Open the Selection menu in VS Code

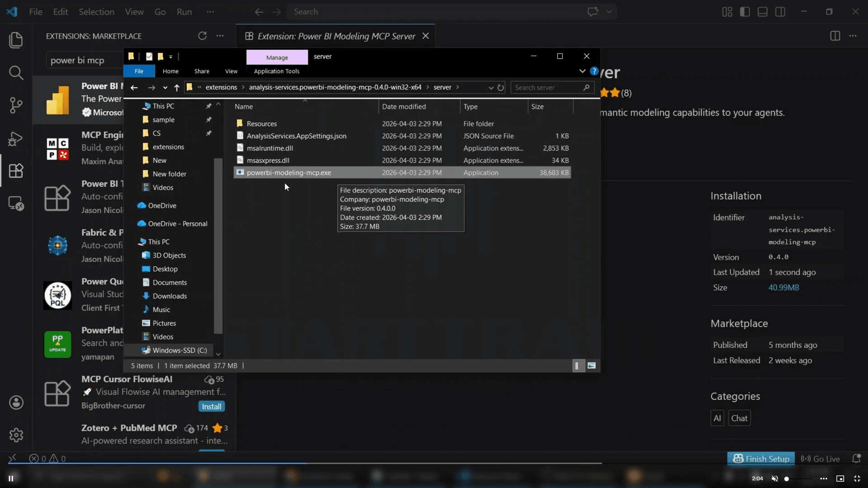click(96, 12)
